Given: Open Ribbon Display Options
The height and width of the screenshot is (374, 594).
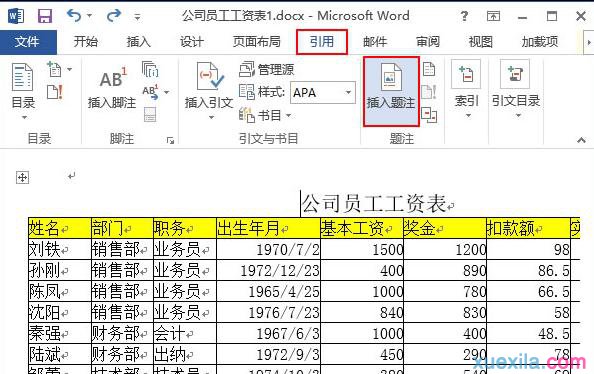Looking at the screenshot, I should point(493,16).
